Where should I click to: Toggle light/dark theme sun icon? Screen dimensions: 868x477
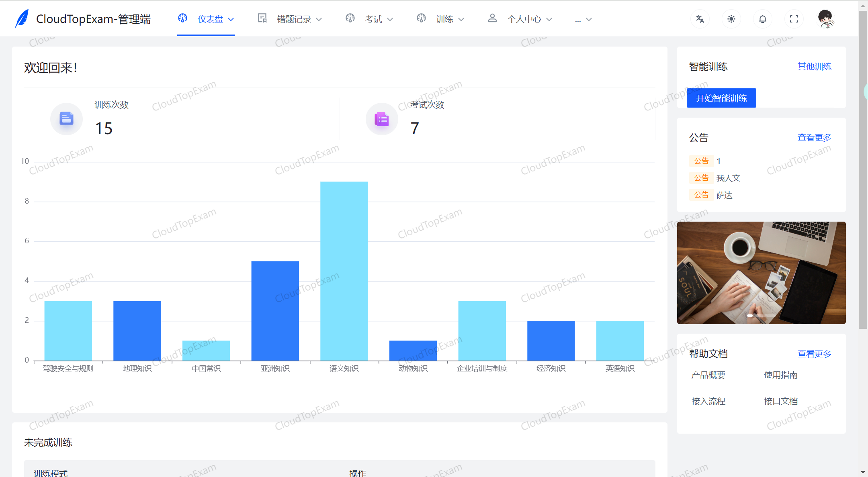point(731,19)
